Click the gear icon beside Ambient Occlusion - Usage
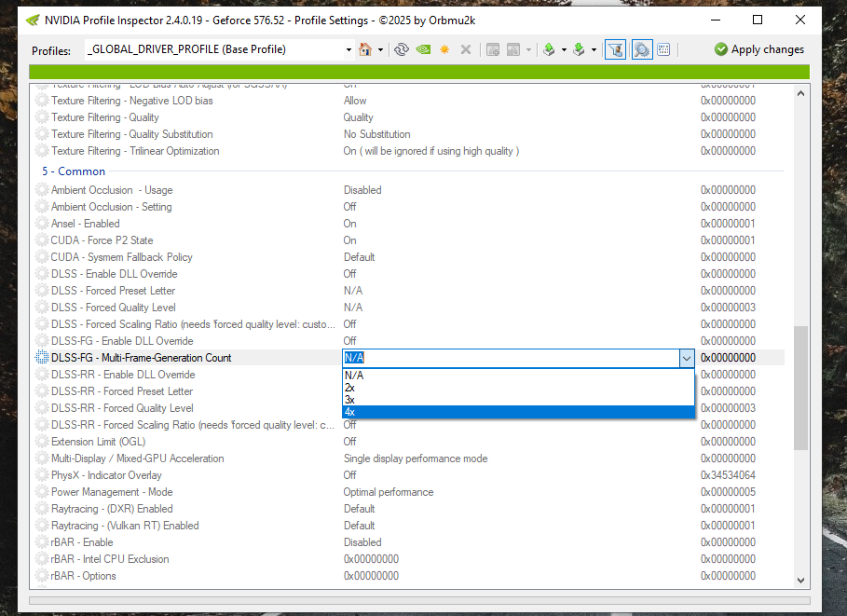The height and width of the screenshot is (616, 847). tap(42, 190)
